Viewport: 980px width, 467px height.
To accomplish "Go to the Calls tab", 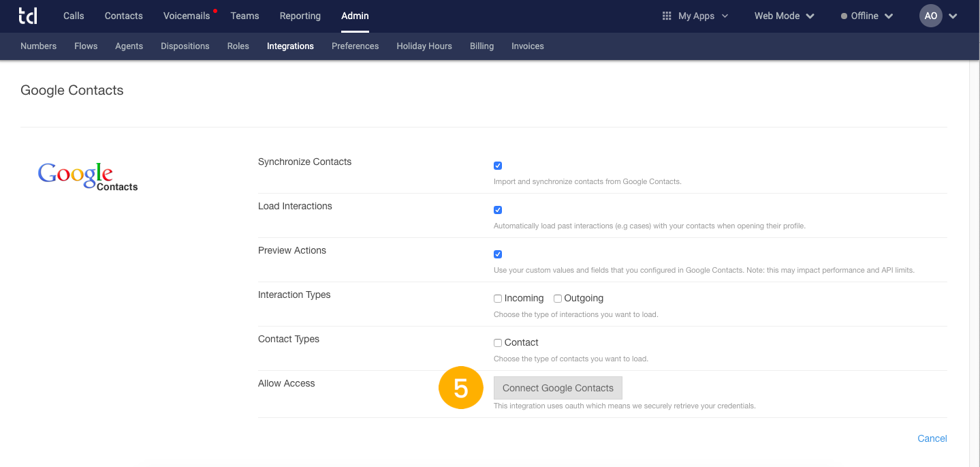I will coord(74,16).
